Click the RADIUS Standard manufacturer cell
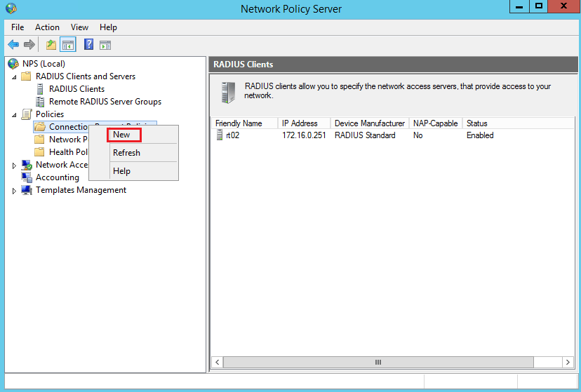This screenshot has width=581, height=392. tap(365, 135)
